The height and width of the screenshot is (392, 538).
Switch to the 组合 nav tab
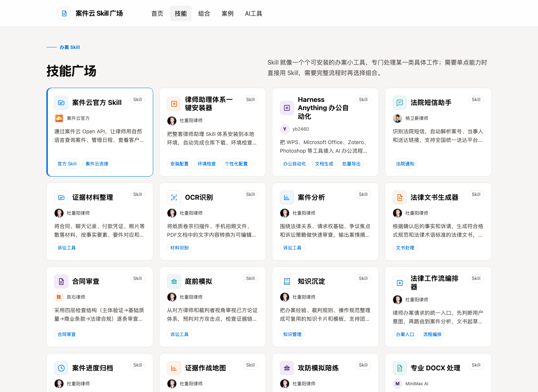(x=204, y=13)
